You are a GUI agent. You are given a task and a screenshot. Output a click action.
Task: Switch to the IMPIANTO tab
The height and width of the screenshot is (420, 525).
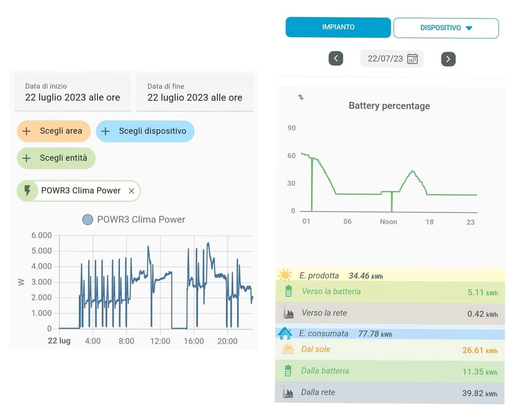(338, 27)
